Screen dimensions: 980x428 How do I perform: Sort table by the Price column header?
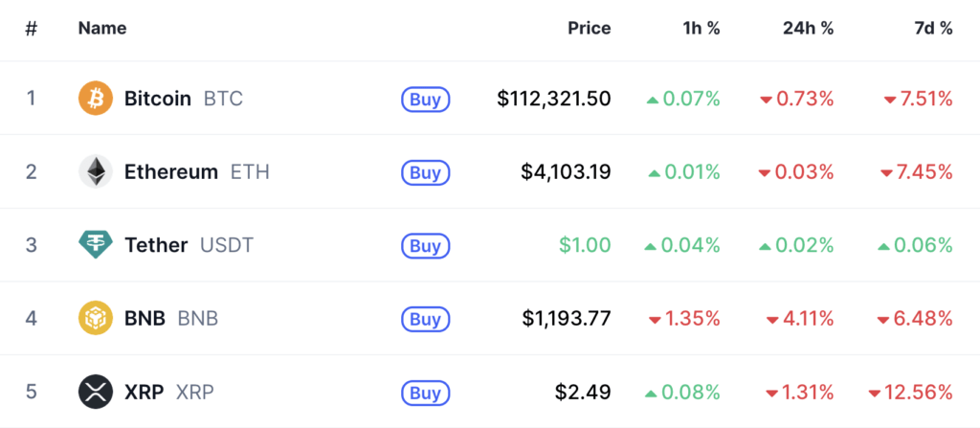[589, 28]
